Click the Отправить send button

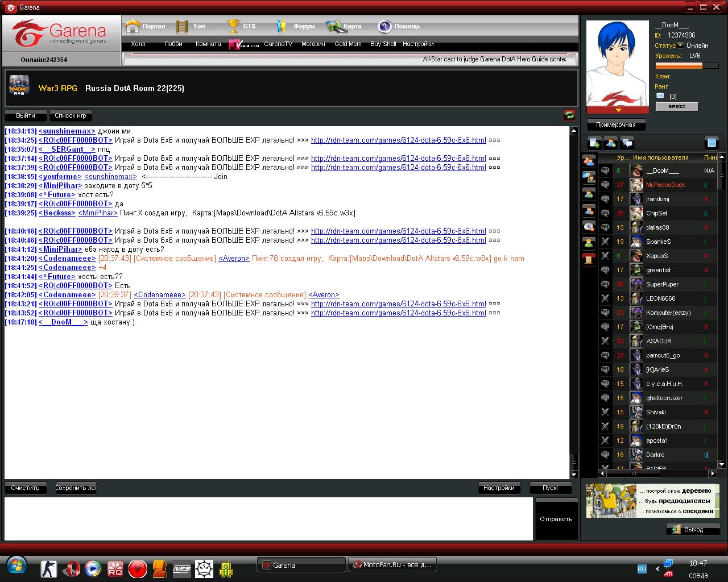[556, 519]
